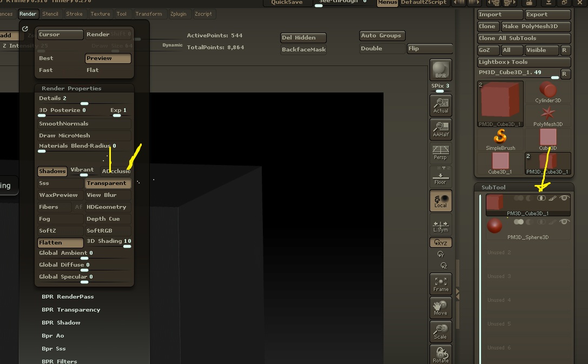Open the Transform menu
This screenshot has width=588, height=364.
[x=149, y=14]
